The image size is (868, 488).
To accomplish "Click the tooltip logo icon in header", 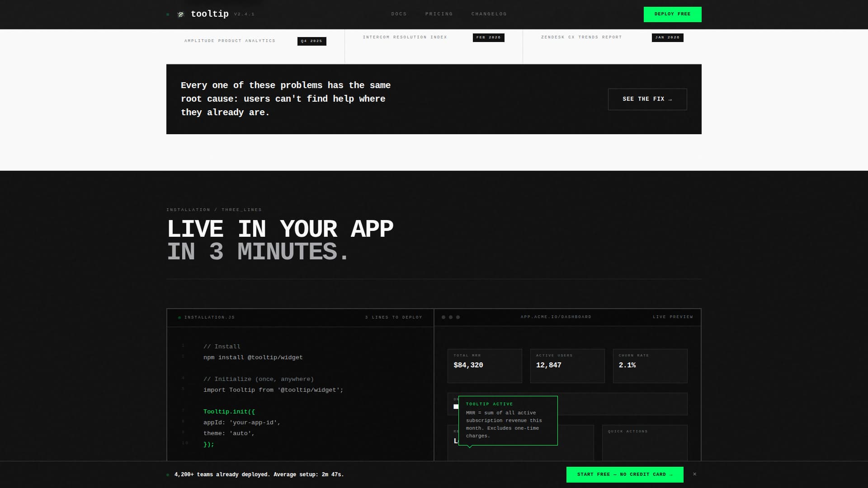I will click(181, 14).
